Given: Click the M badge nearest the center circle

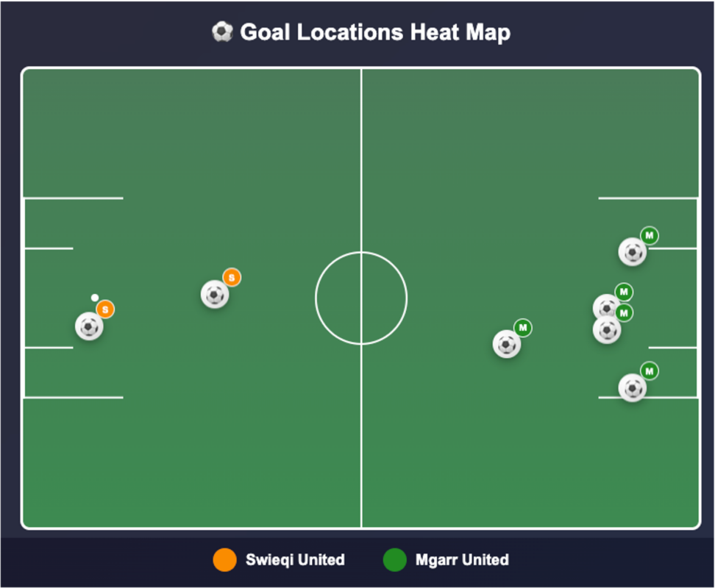Looking at the screenshot, I should 523,327.
